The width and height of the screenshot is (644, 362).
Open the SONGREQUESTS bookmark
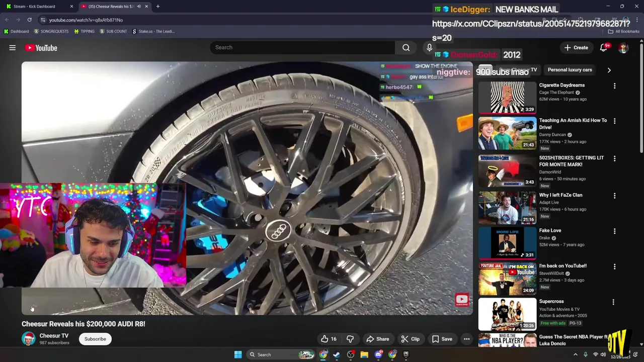coord(51,31)
